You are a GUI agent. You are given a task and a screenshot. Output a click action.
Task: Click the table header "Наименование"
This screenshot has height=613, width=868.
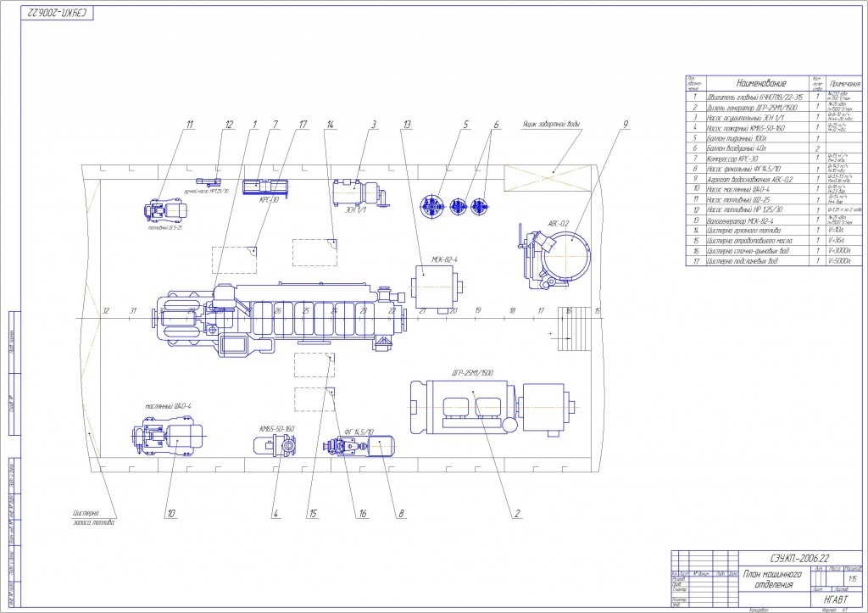[760, 83]
